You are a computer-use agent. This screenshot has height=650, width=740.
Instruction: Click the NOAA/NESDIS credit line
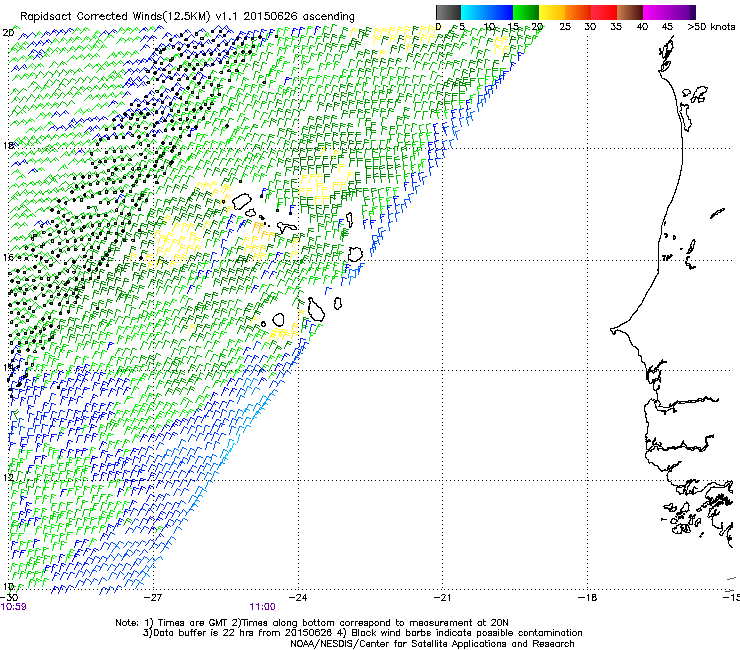coord(432,644)
